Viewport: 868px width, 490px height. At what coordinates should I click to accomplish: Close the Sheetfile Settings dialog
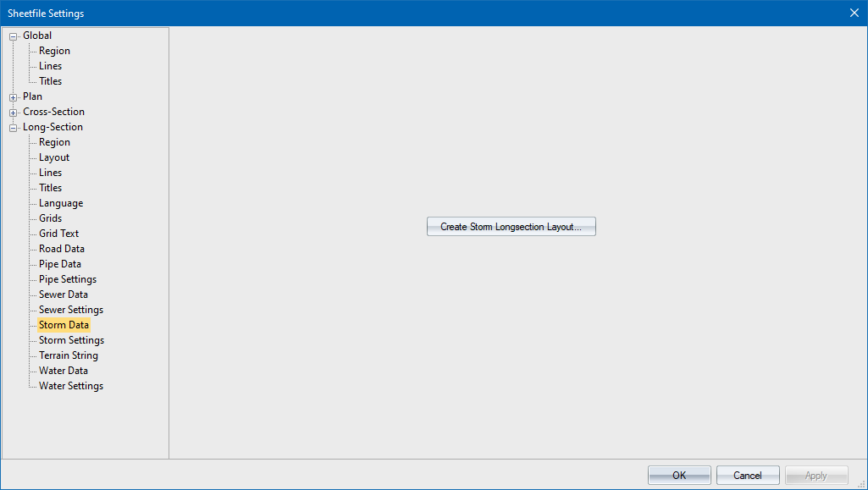point(854,13)
